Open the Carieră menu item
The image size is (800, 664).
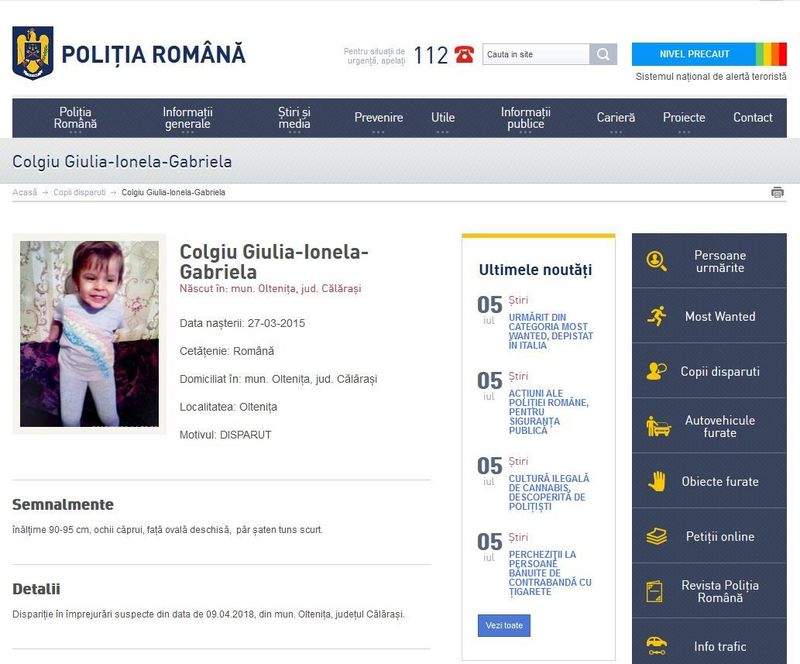tap(615, 118)
